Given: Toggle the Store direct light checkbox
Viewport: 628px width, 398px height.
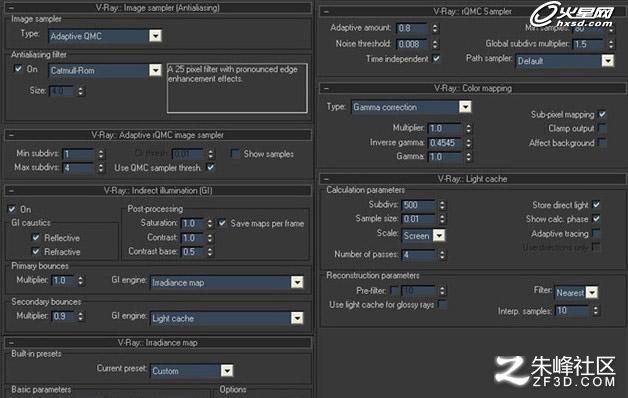Looking at the screenshot, I should 596,205.
